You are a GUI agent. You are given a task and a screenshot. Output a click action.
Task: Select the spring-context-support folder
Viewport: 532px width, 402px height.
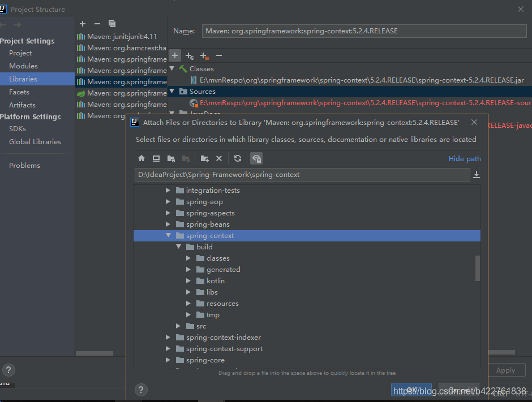click(x=219, y=349)
